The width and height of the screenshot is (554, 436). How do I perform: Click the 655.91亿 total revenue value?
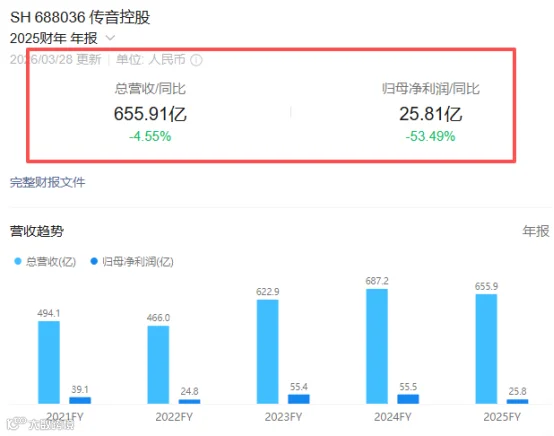[x=150, y=114]
